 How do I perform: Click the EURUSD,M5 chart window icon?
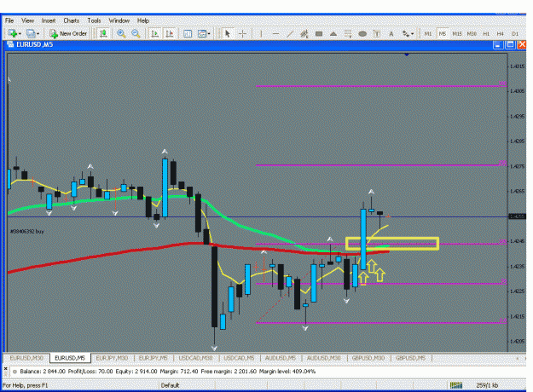click(10, 44)
